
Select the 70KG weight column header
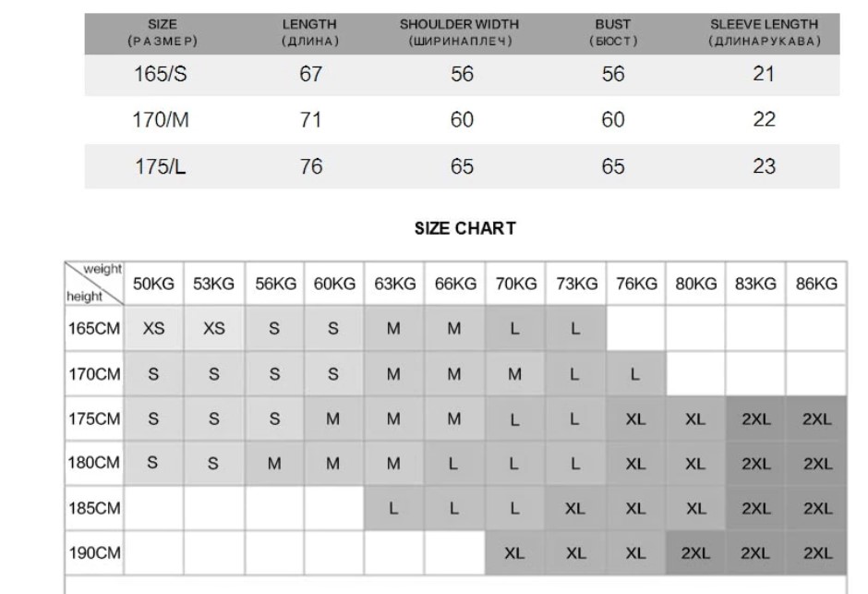click(515, 285)
